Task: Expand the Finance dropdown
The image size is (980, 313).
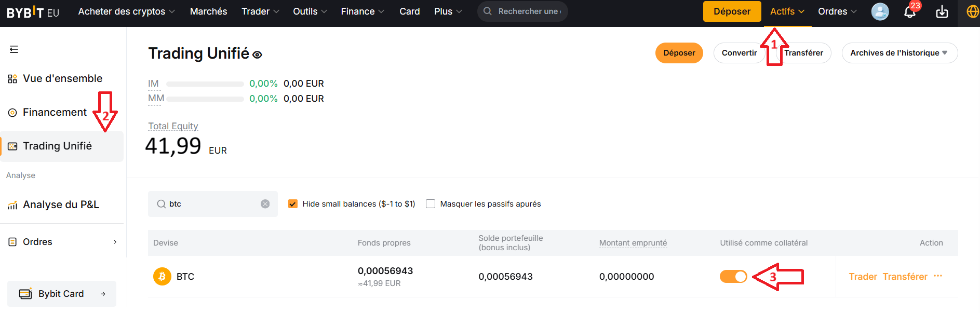Action: (x=363, y=11)
